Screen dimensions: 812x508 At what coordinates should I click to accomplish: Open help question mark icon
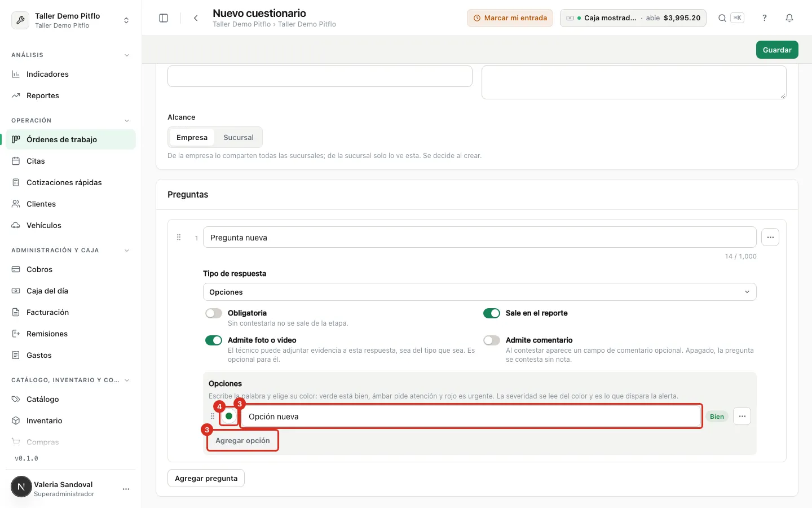(x=765, y=18)
